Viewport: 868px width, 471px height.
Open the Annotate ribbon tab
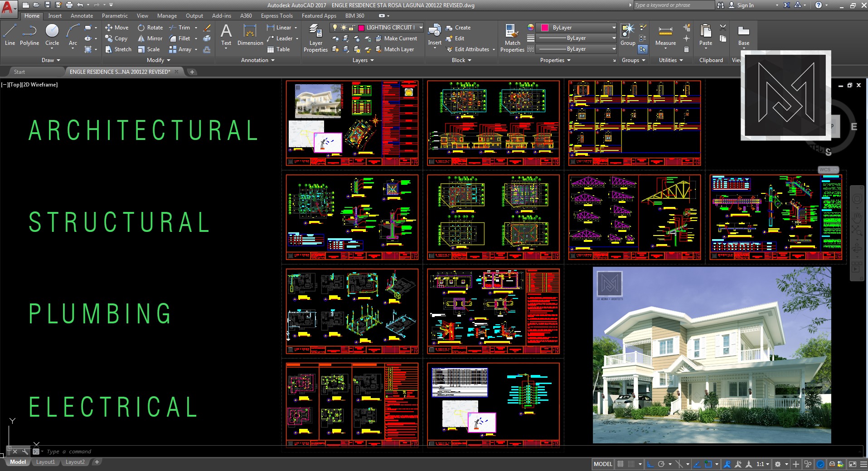82,16
